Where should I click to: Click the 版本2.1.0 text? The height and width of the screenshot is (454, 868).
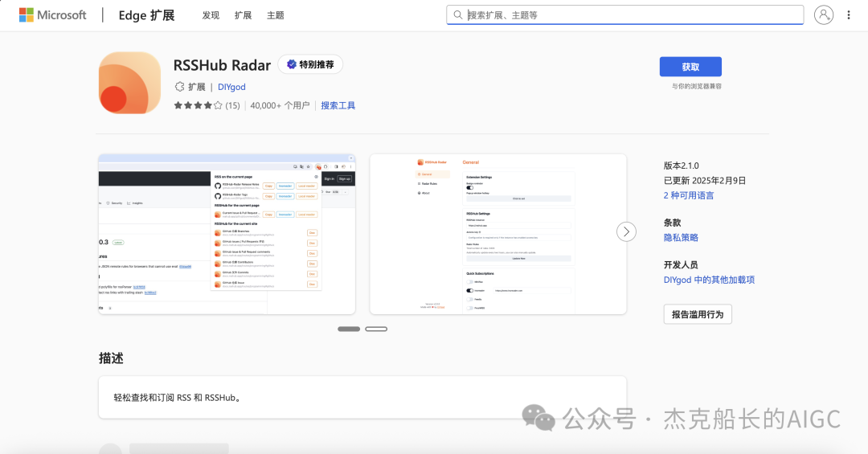682,166
